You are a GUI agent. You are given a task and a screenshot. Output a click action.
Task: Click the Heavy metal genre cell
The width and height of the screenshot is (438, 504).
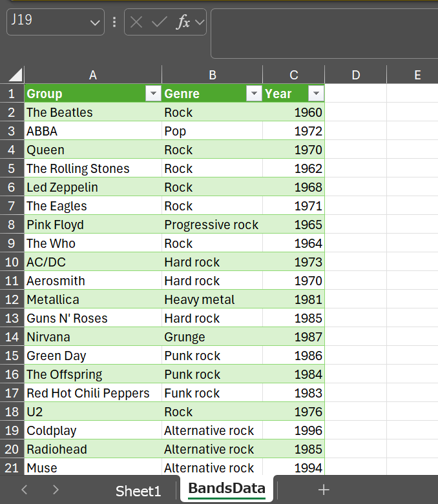213,299
